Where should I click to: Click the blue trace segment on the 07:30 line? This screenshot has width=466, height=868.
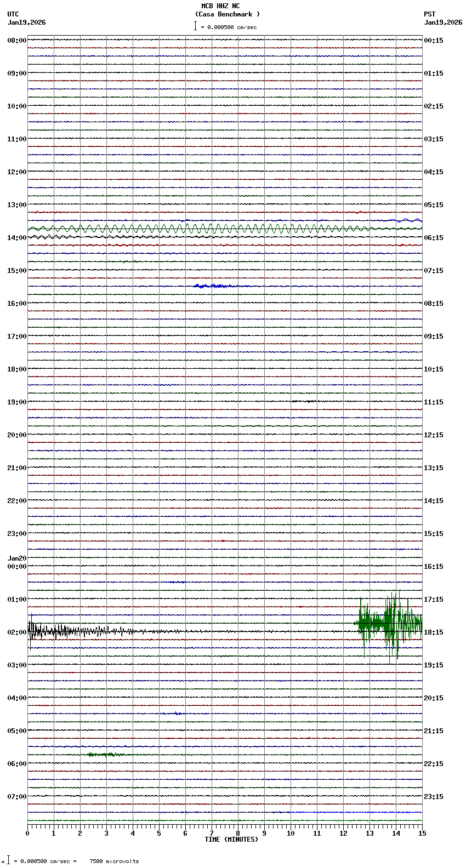coord(356,812)
